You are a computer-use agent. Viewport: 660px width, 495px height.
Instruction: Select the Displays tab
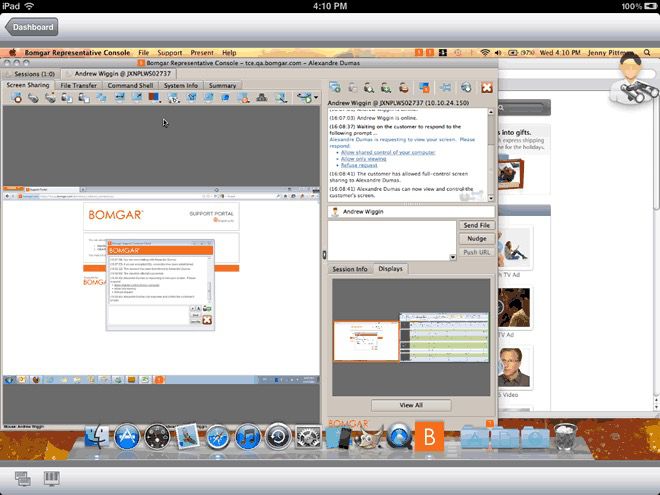[390, 269]
